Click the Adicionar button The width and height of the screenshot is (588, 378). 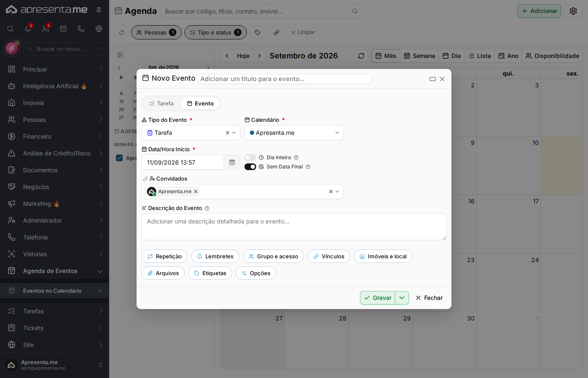[539, 11]
